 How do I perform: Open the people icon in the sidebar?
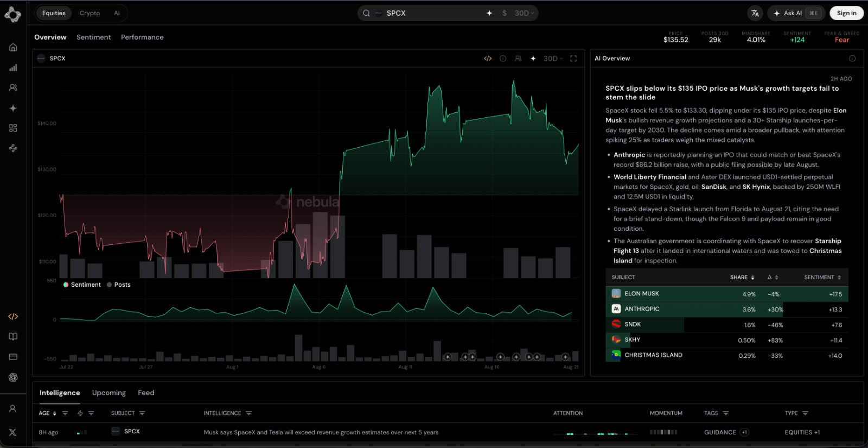click(x=13, y=87)
